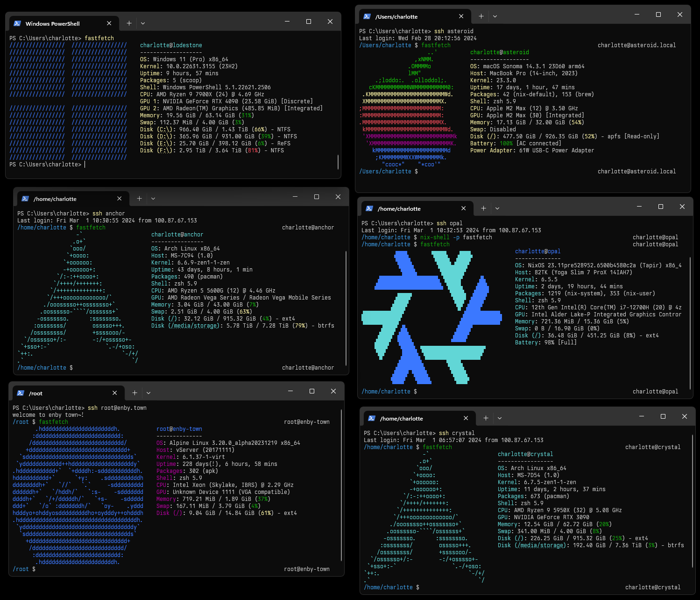Viewport: 700px width, 600px height.
Task: Click 'Battery: 98% [Full]' in opal window
Action: (x=546, y=343)
